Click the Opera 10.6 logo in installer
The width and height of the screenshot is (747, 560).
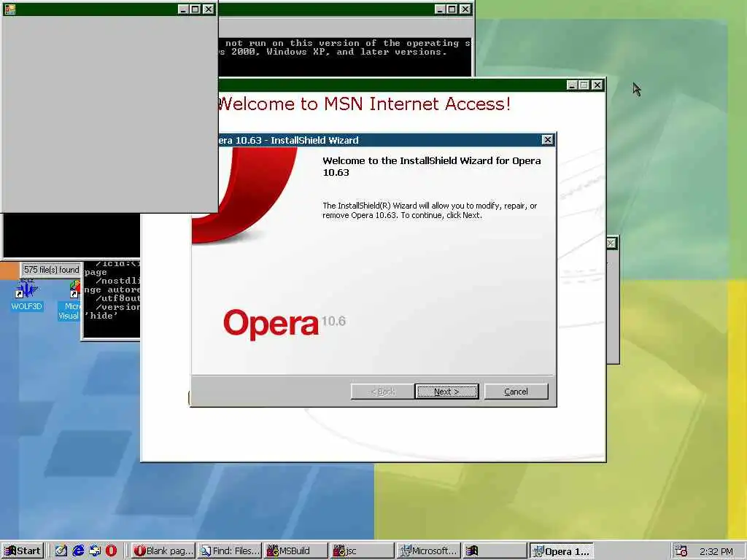point(285,323)
